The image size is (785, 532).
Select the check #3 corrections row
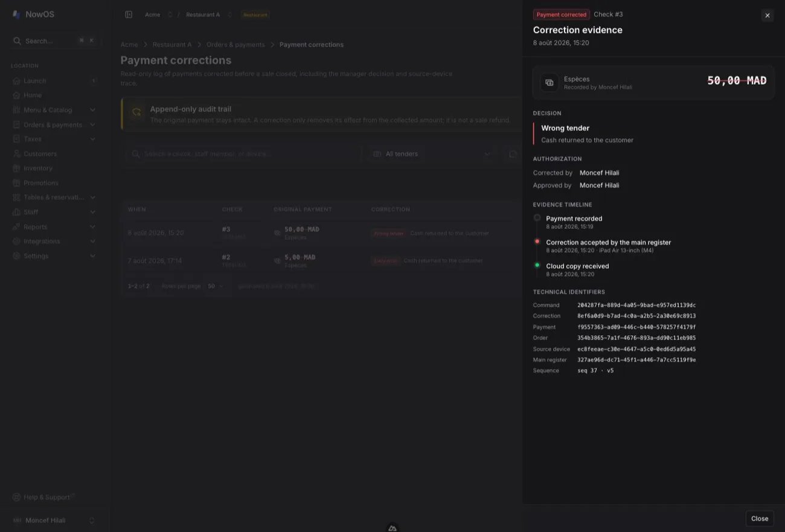320,233
